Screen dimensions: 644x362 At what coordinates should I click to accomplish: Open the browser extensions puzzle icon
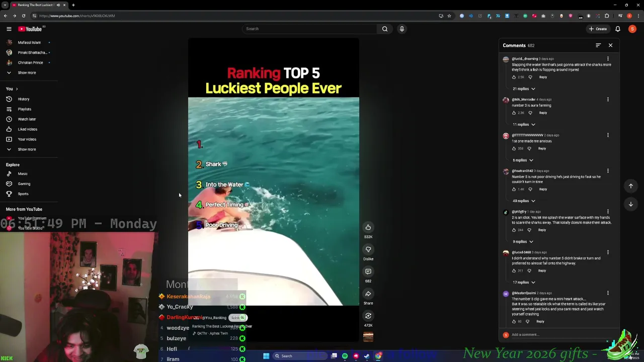pyautogui.click(x=607, y=16)
